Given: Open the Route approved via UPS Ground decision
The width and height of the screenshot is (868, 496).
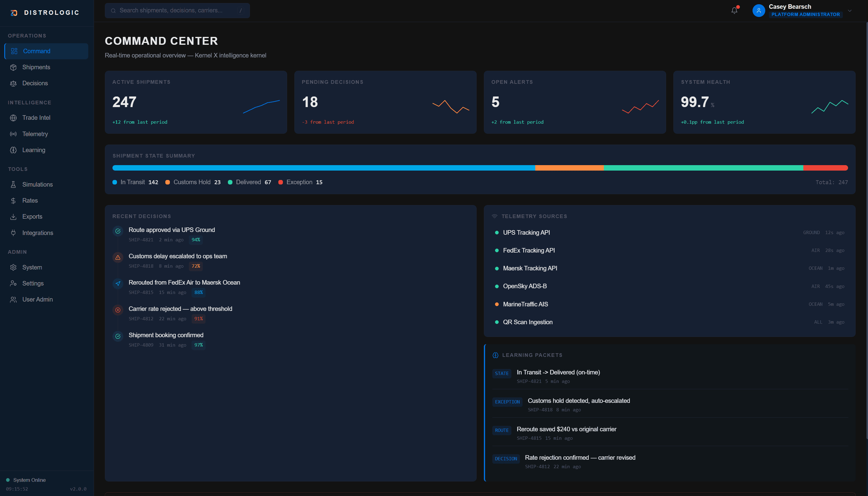Looking at the screenshot, I should click(172, 230).
